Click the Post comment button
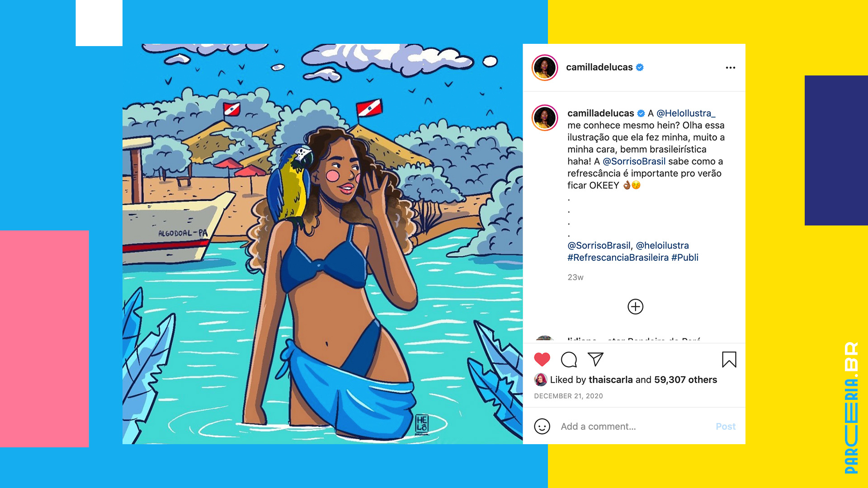The image size is (868, 488). pyautogui.click(x=726, y=427)
